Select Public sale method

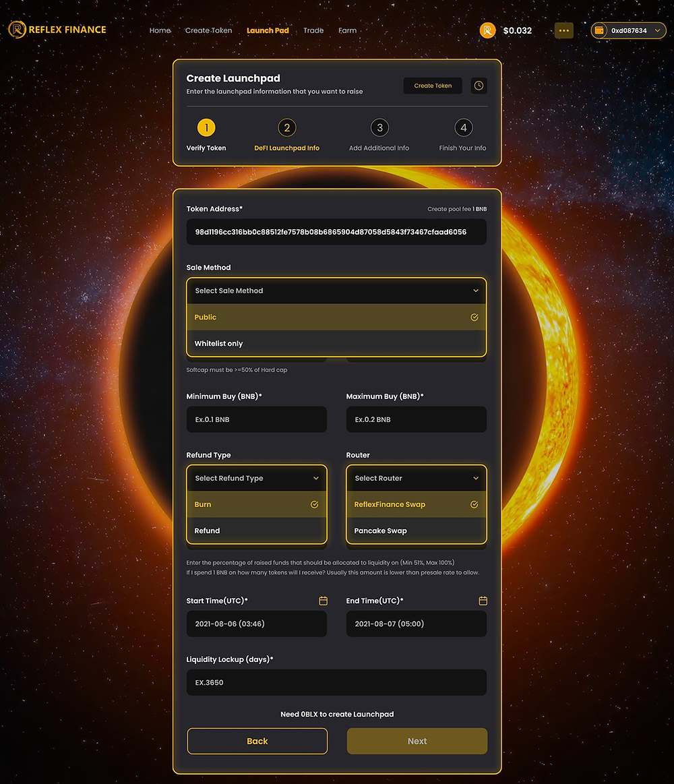[x=336, y=317]
